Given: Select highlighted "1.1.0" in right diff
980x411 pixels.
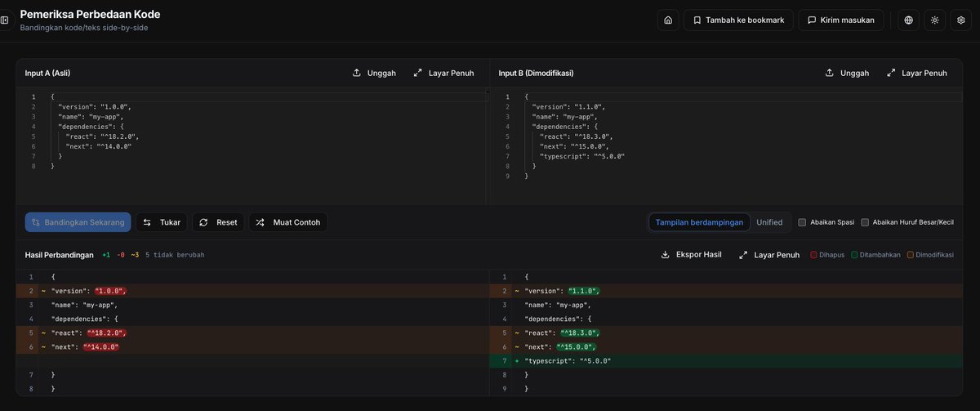Looking at the screenshot, I should [585, 291].
